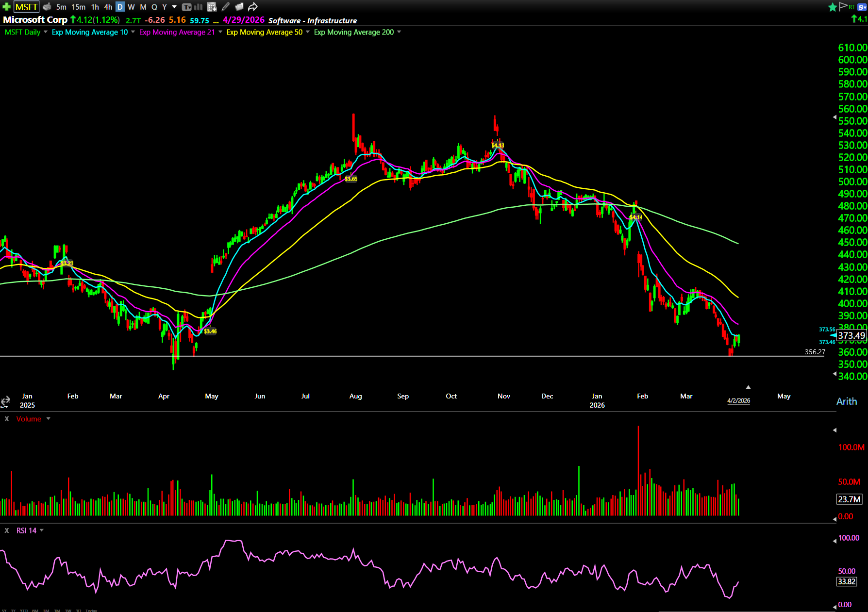Open the add-indicator table icon with plus

pos(212,7)
